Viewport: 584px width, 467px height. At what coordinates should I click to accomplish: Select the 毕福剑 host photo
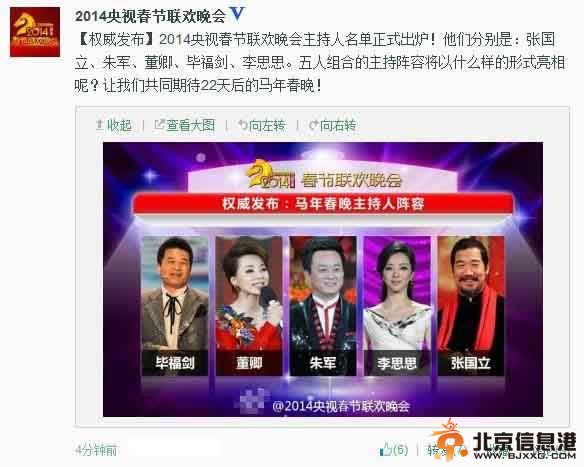[175, 306]
